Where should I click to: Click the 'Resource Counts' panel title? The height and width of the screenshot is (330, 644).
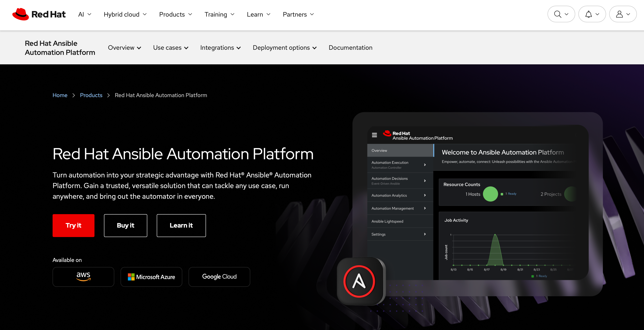click(x=462, y=185)
